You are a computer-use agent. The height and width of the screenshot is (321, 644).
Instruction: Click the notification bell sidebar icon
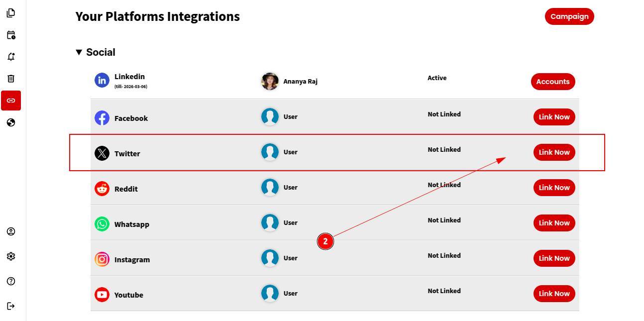(11, 57)
